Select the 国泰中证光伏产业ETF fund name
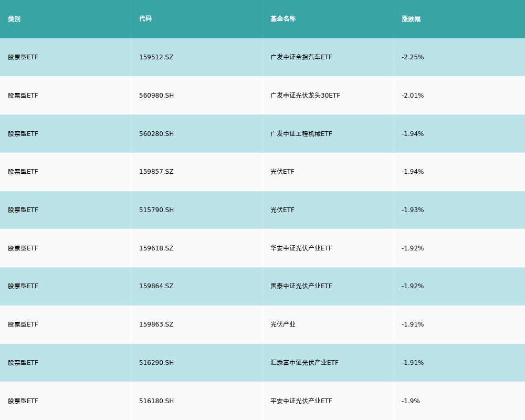The image size is (525, 420). (301, 286)
